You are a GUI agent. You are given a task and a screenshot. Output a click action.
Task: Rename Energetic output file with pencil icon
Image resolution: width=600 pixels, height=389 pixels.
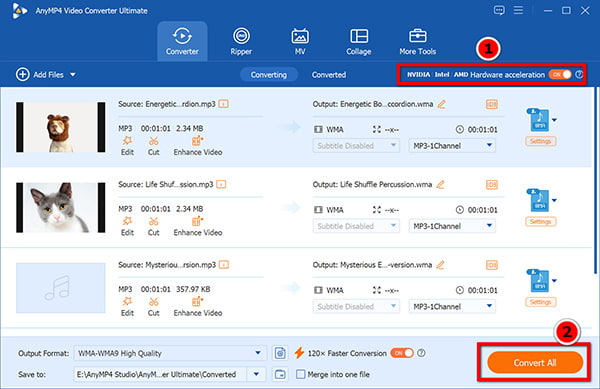point(442,104)
